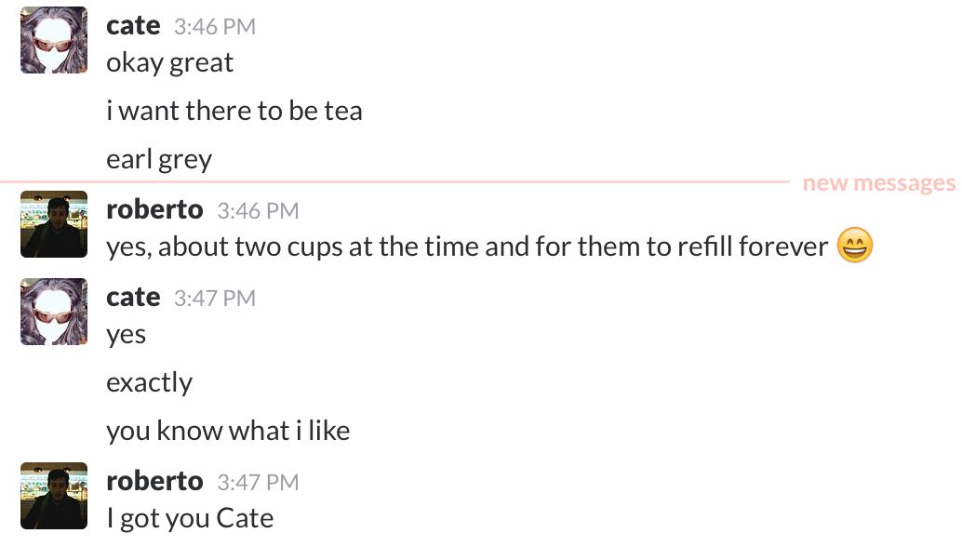Click roberto's avatar next to the two cups message

[x=54, y=224]
